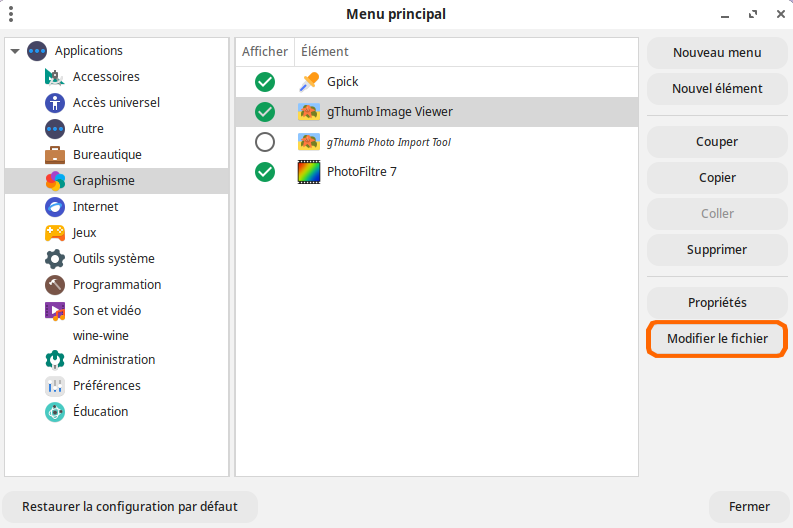Click the gThumb Image Viewer icon
The width and height of the screenshot is (793, 528).
click(x=309, y=112)
